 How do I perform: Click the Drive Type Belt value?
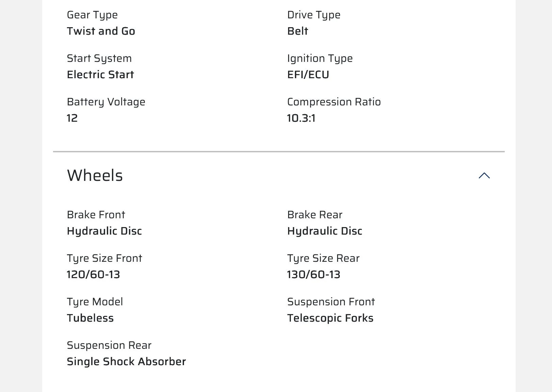click(298, 31)
